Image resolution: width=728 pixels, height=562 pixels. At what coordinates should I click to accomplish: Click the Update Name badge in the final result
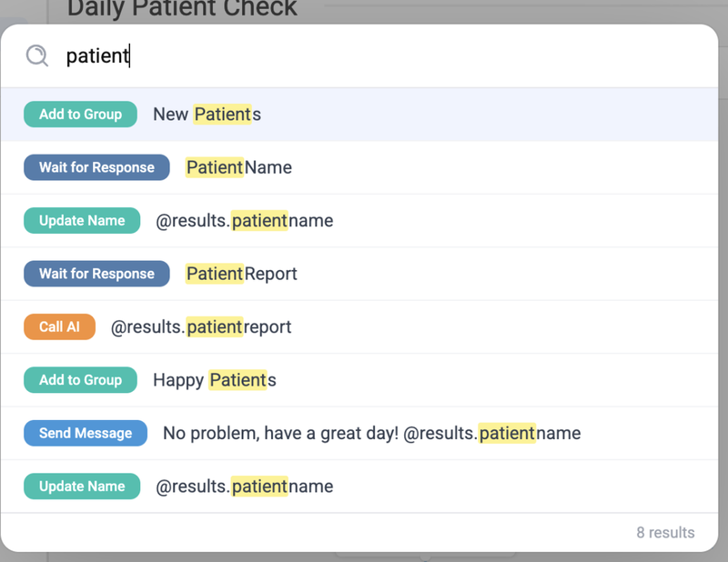(x=82, y=487)
